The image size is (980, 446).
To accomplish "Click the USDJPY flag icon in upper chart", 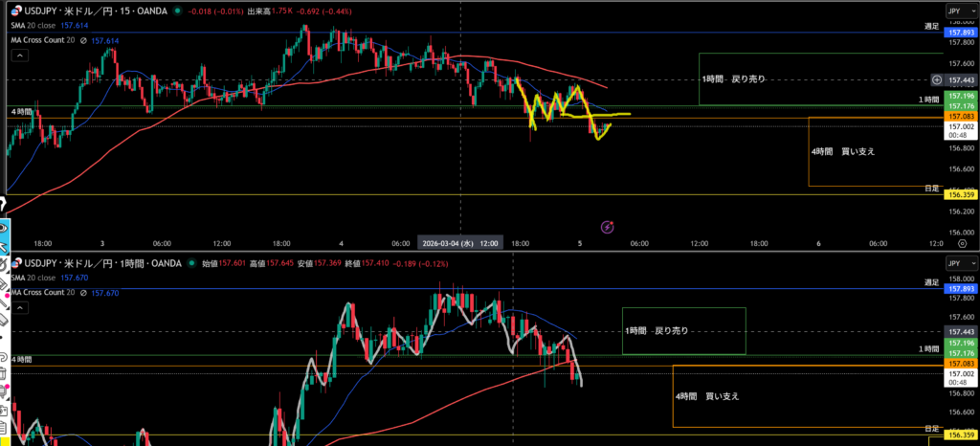I will [16, 11].
